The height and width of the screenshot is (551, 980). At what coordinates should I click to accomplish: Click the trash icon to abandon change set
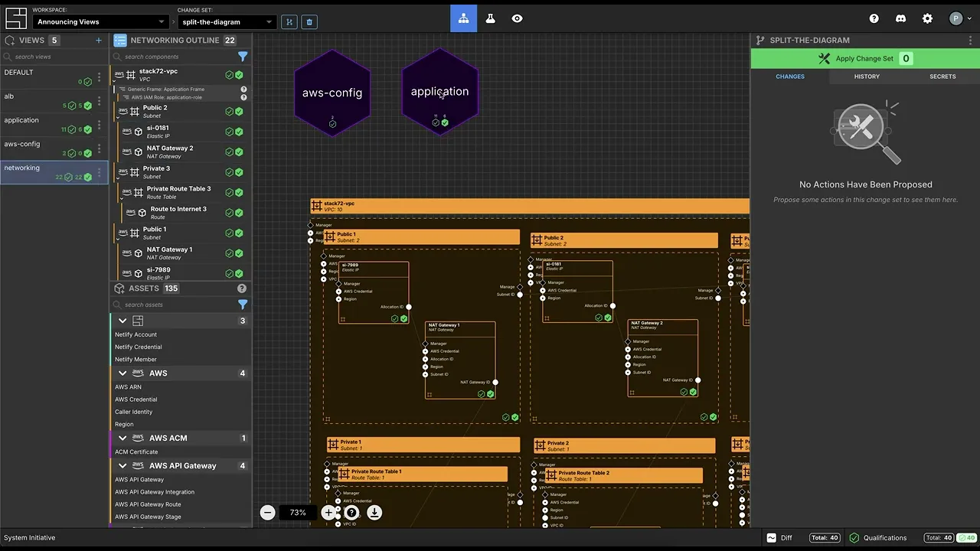coord(309,22)
